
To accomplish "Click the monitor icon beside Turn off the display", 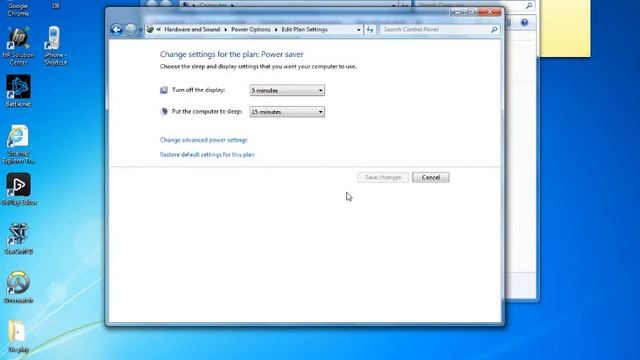I will (164, 90).
